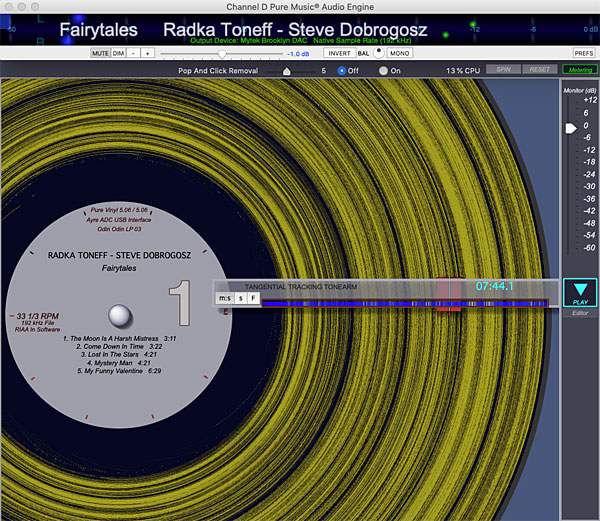
Task: Click the Native Sample Rate (192 kHz) text
Action: pyautogui.click(x=362, y=41)
